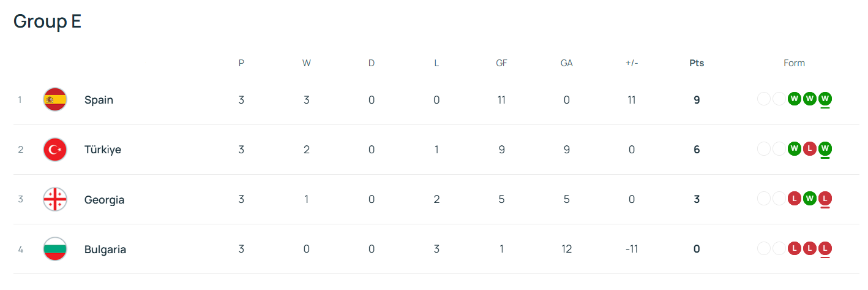Click the Form column header
The width and height of the screenshot is (868, 290).
794,63
